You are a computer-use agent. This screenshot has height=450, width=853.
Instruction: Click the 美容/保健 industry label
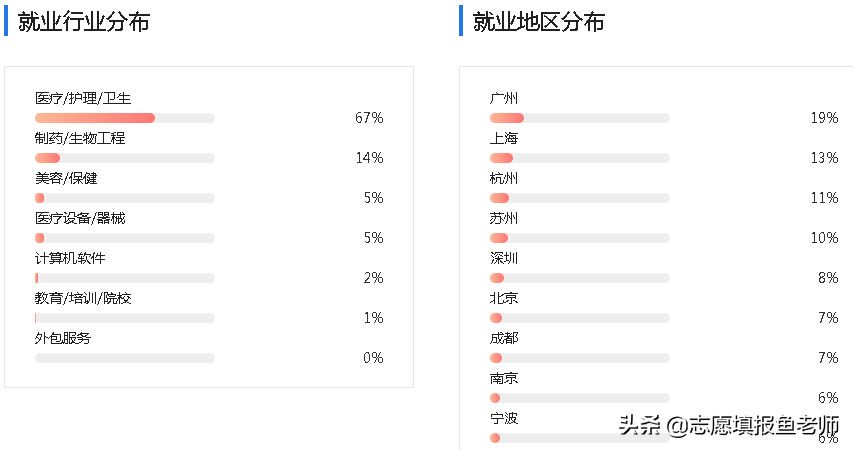click(x=66, y=178)
